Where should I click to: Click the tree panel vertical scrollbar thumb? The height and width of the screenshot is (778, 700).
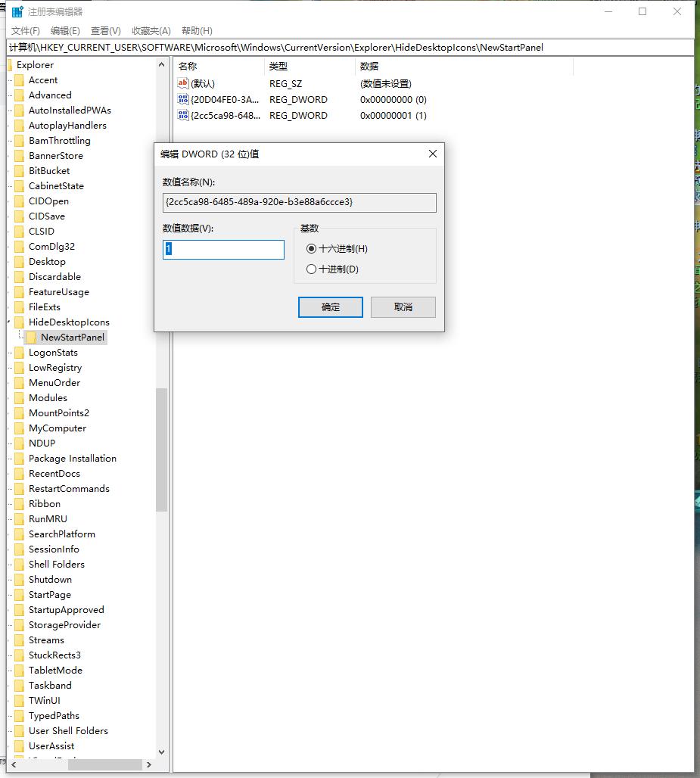161,450
